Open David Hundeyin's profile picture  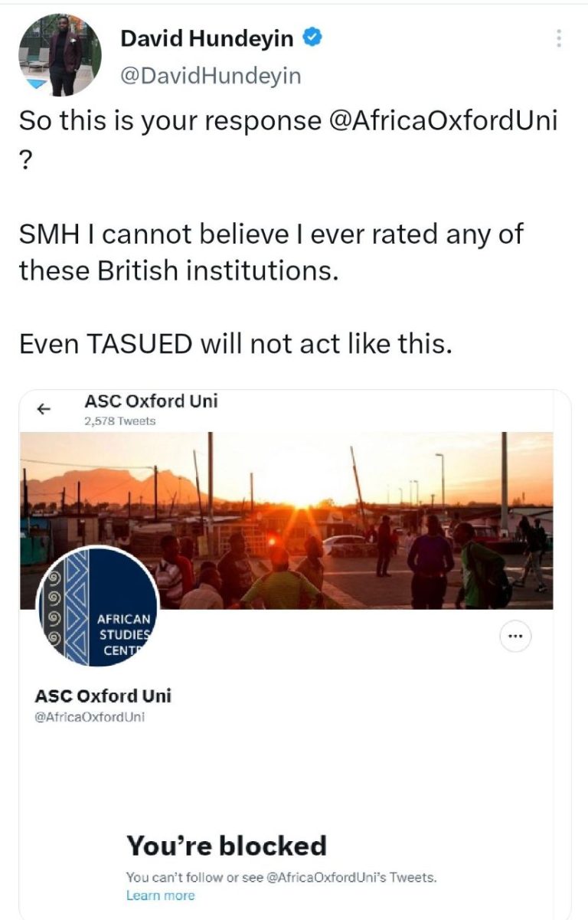click(x=60, y=55)
